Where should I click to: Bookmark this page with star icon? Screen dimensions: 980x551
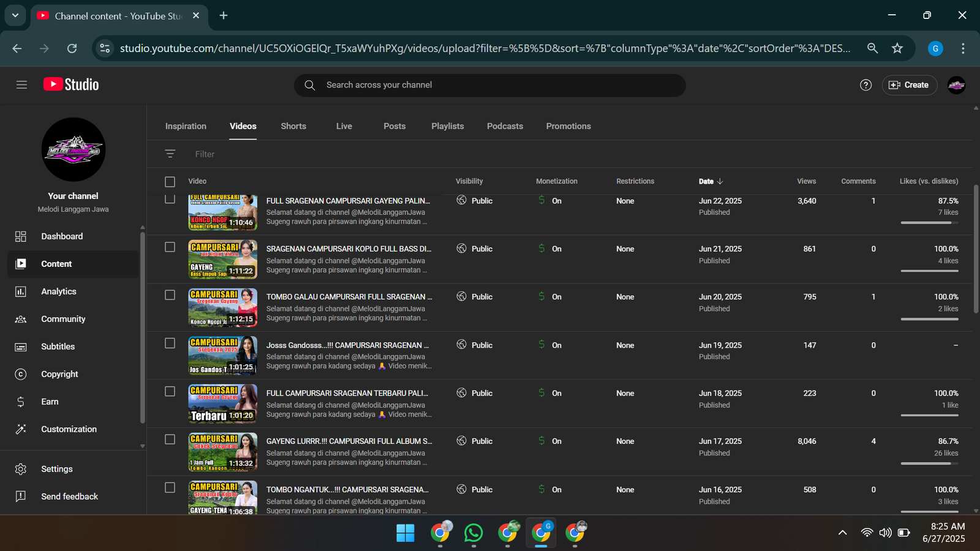tap(897, 48)
